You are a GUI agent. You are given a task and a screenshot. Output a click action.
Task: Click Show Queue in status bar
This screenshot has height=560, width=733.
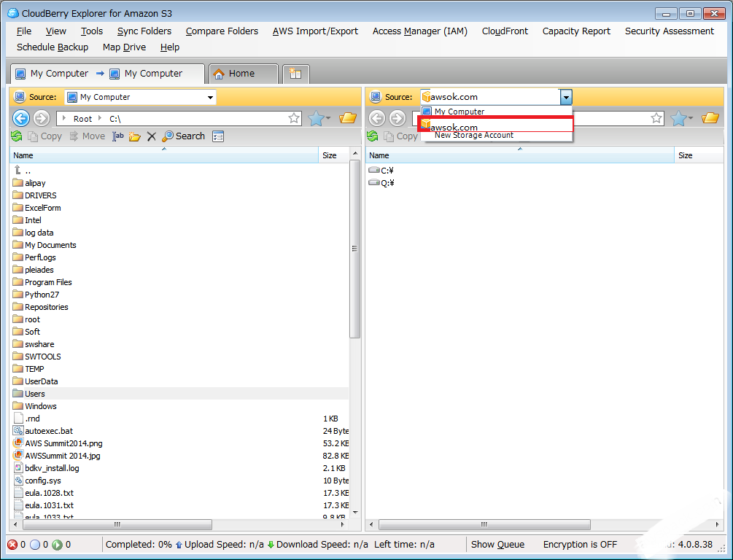497,545
